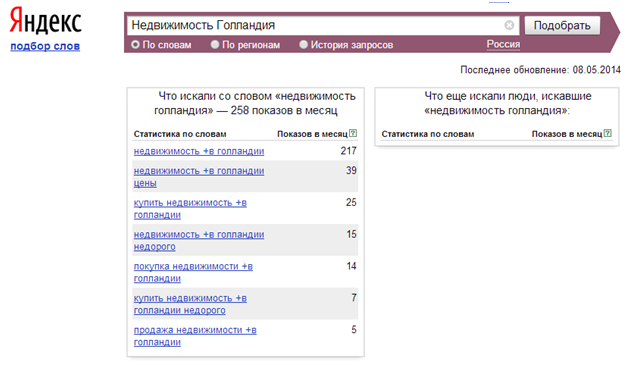The image size is (627, 370).
Task: Open the help icon in the right panel header
Action: [607, 133]
